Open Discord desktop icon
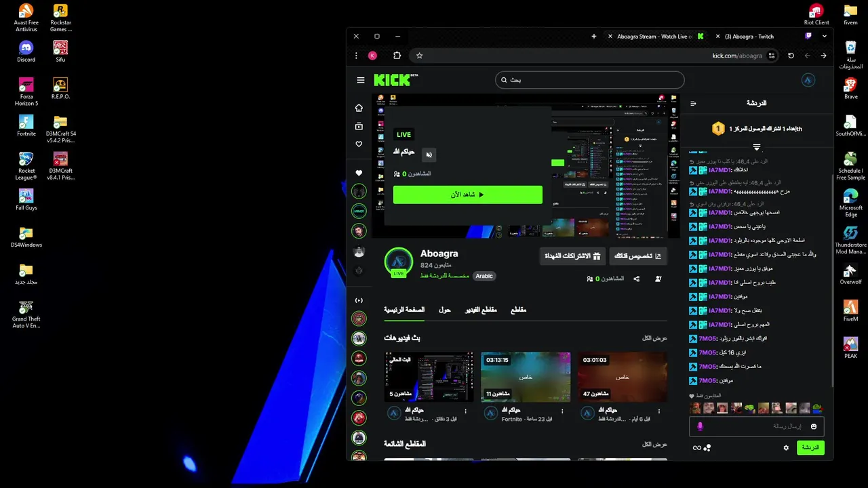 click(x=26, y=52)
